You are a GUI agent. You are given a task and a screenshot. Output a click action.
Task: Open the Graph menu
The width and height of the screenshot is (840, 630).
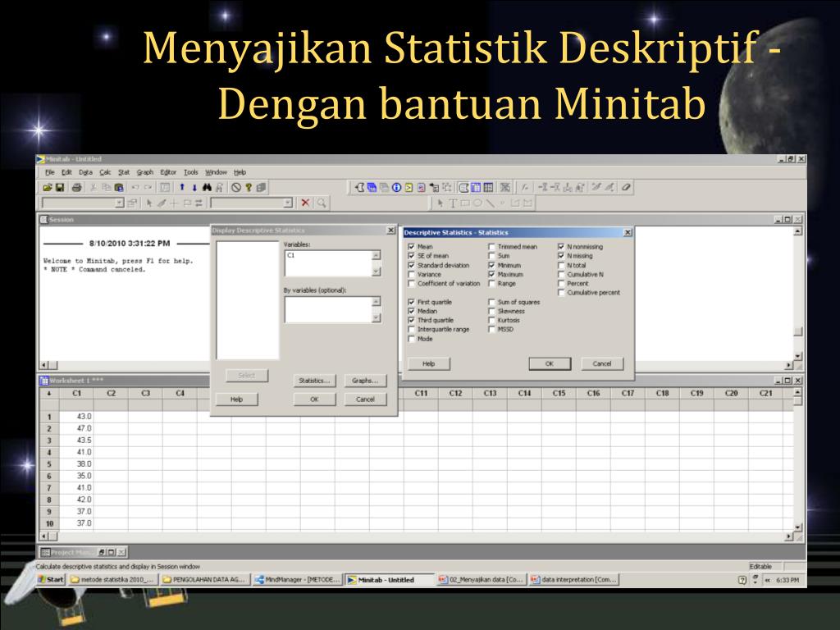coord(144,172)
